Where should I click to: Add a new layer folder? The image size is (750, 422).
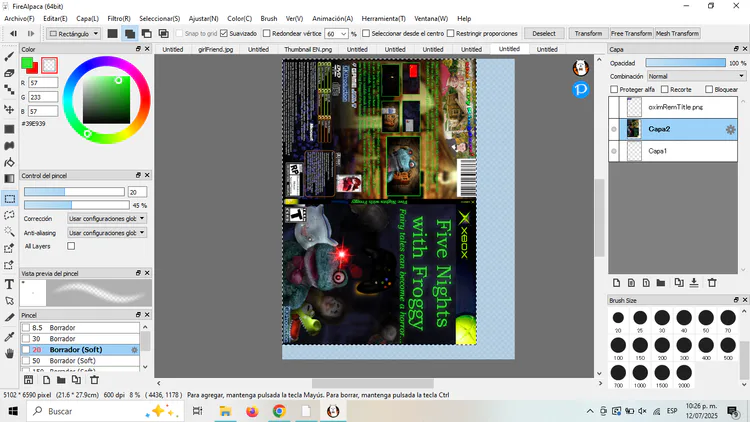point(661,283)
